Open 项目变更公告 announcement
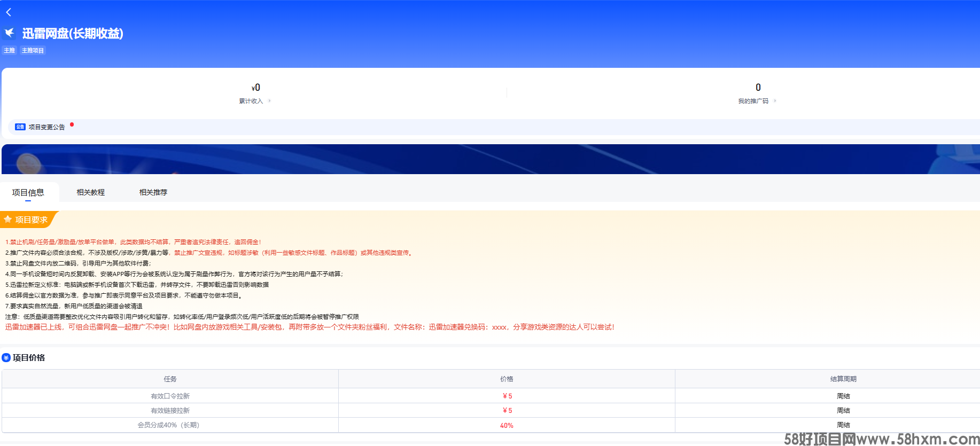The width and height of the screenshot is (980, 446). (47, 127)
